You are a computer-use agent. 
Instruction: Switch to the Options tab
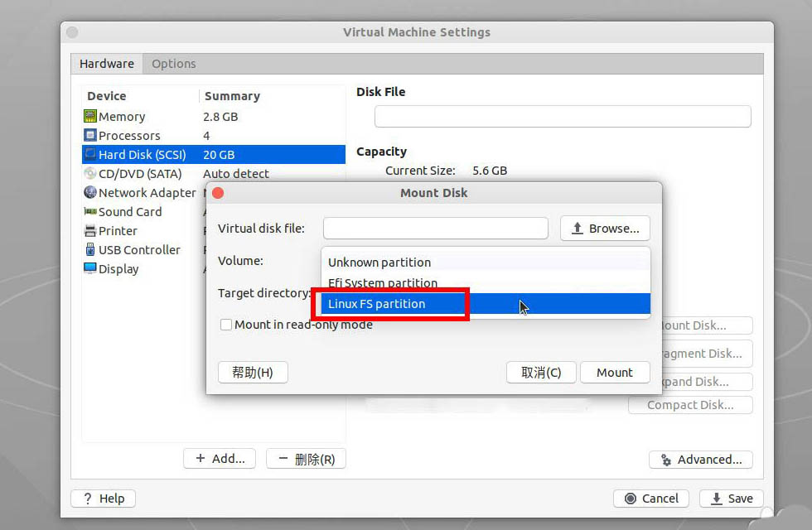point(174,63)
